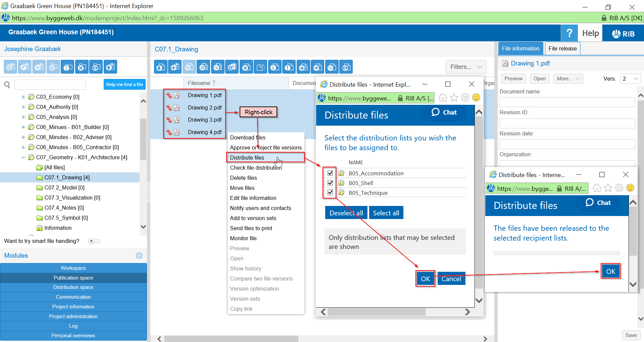Click the Document name input field

pyautogui.click(x=567, y=102)
